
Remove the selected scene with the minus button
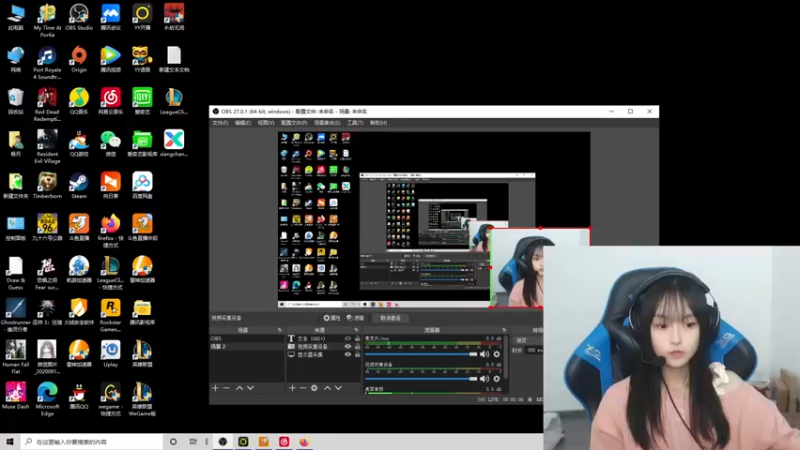227,388
